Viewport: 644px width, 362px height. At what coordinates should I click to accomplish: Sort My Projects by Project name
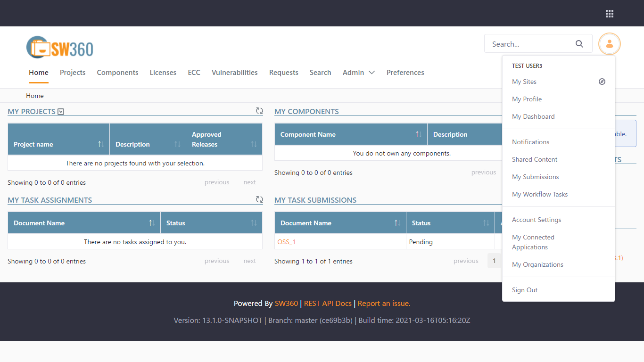59,139
